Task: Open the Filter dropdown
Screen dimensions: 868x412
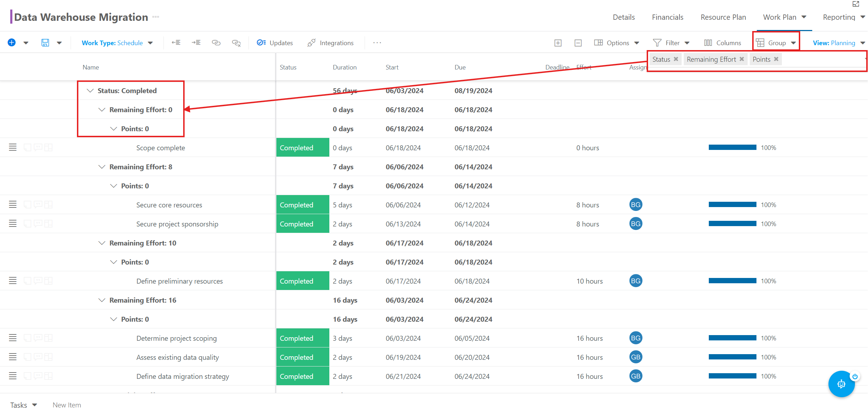Action: (671, 43)
